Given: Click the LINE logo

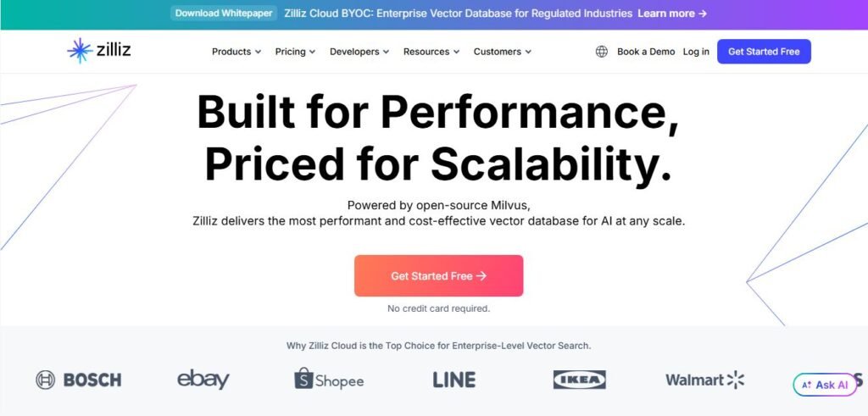Looking at the screenshot, I should tap(453, 380).
